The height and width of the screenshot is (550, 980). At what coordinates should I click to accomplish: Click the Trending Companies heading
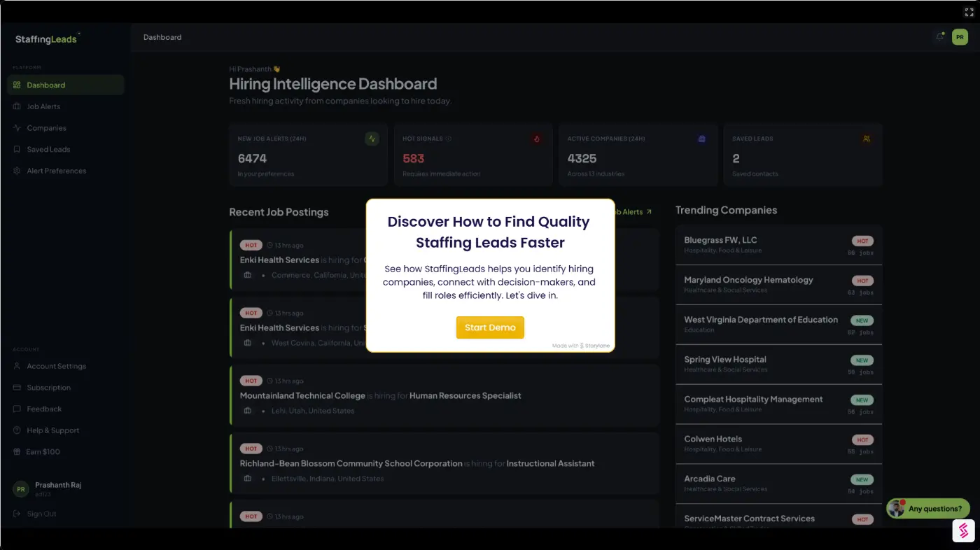[726, 210]
